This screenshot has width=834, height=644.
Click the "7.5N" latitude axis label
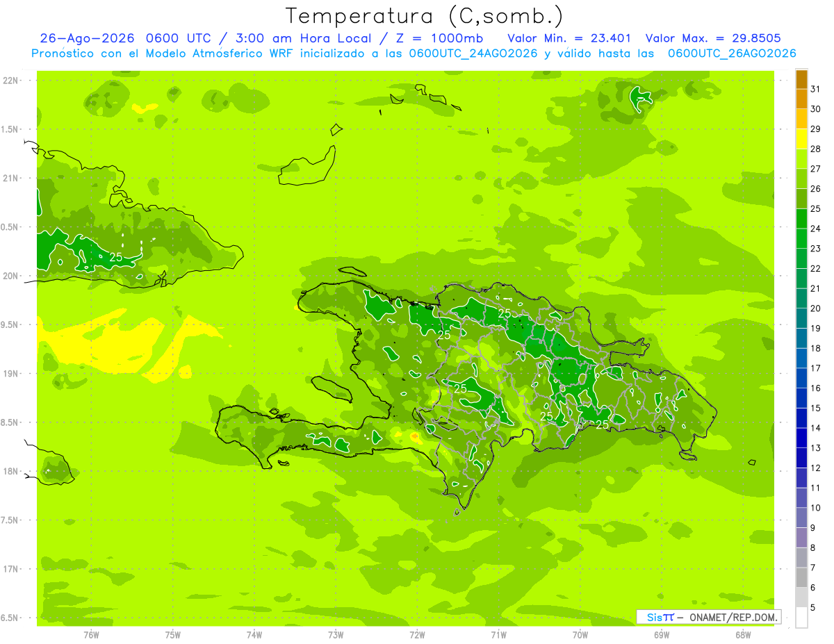10,520
